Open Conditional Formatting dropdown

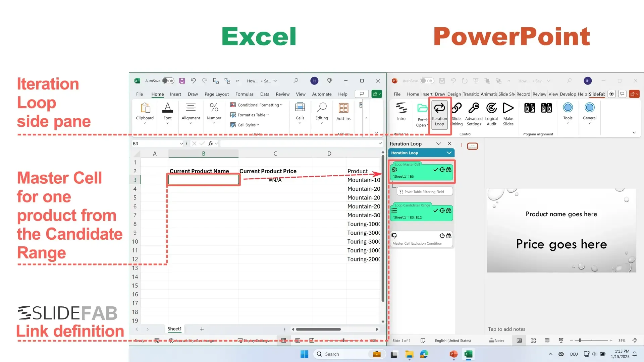pos(256,105)
